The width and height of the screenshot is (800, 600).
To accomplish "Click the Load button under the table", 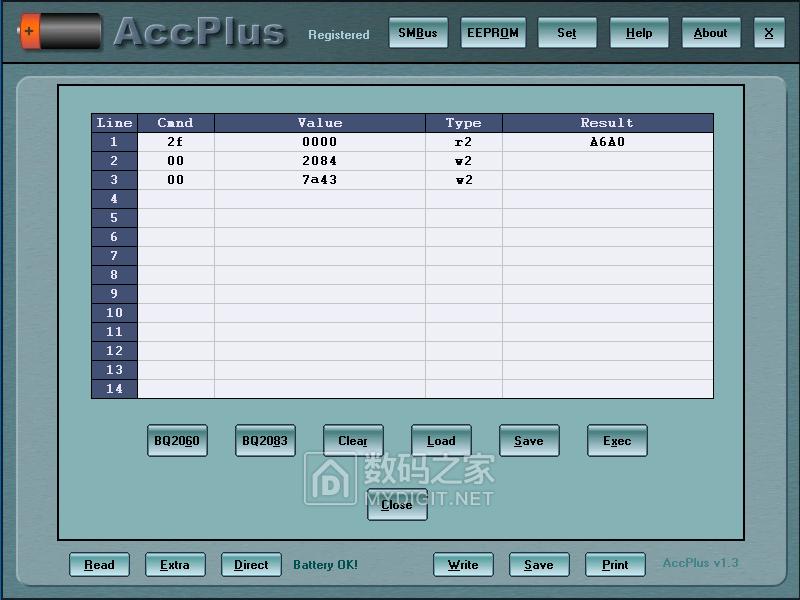I will point(441,440).
